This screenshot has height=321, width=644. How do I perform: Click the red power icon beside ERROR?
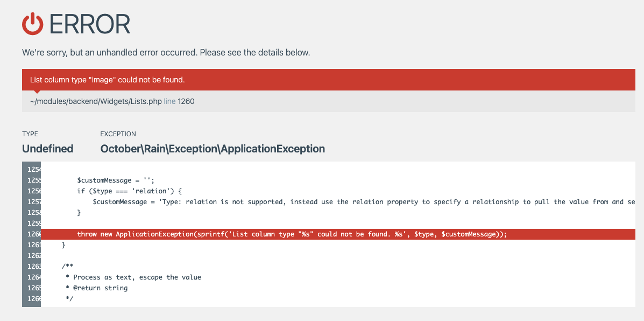(x=32, y=24)
